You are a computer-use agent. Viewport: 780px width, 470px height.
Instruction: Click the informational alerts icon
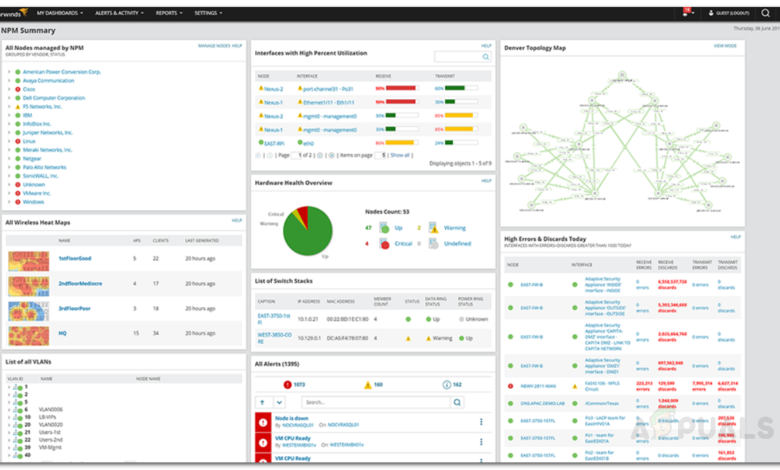(x=446, y=384)
